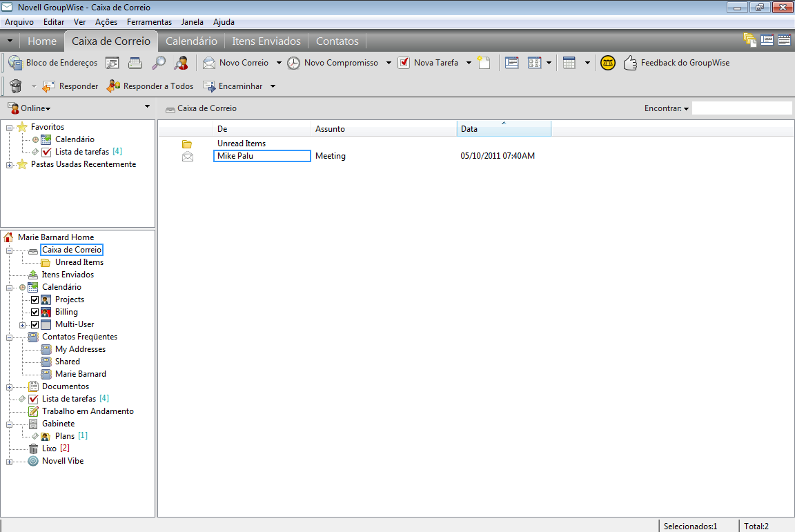The image size is (795, 532).
Task: Select Shared address book in tree
Action: coord(68,362)
